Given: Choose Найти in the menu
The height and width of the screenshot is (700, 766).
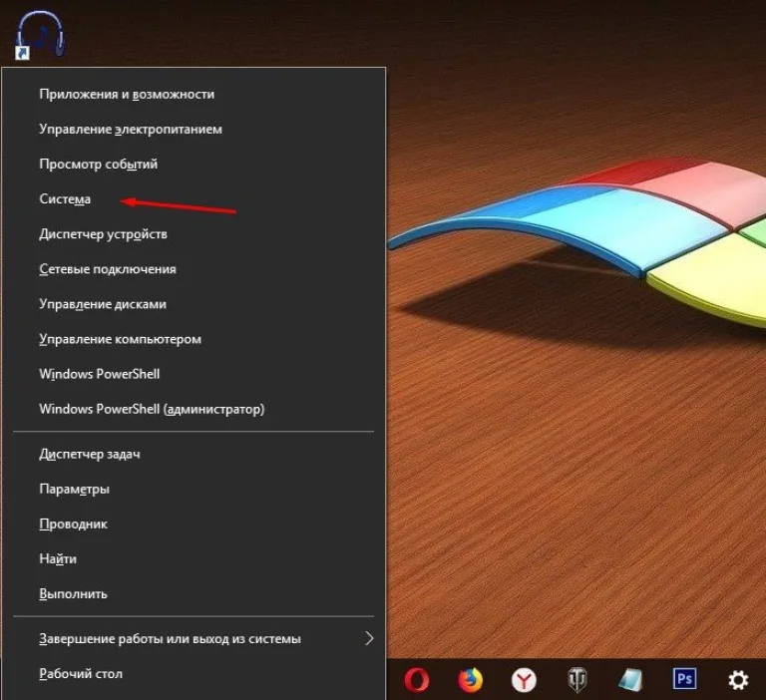Looking at the screenshot, I should pos(193,558).
